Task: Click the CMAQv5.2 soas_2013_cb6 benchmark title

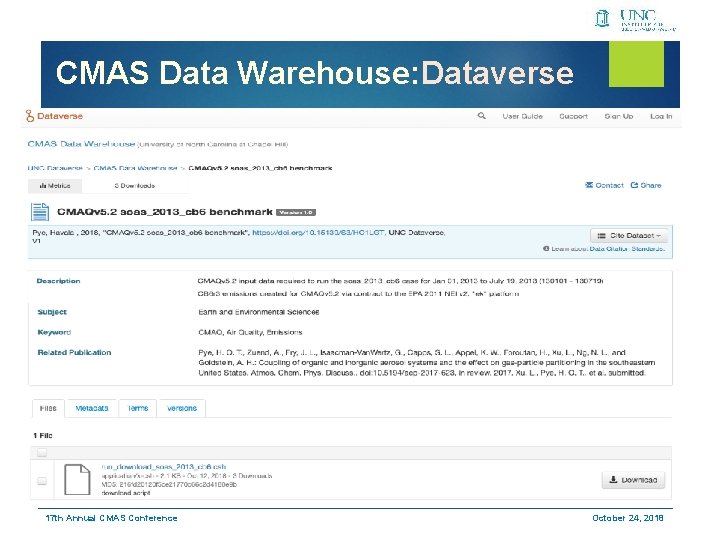Action: pos(165,212)
